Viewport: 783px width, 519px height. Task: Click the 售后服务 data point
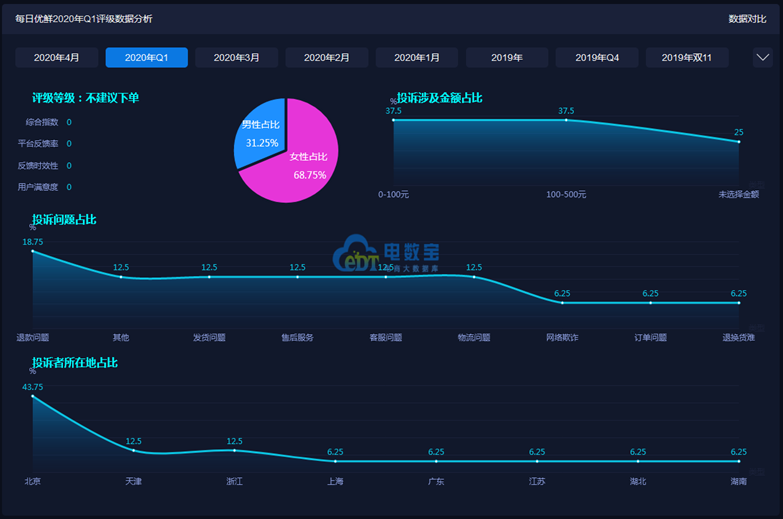(298, 277)
